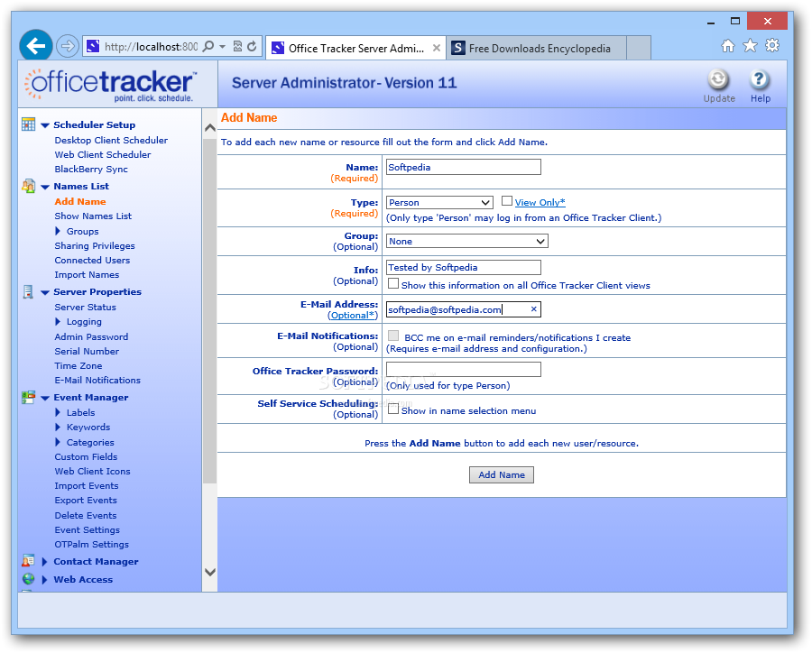
Task: Click the Add Name button
Action: coord(502,474)
